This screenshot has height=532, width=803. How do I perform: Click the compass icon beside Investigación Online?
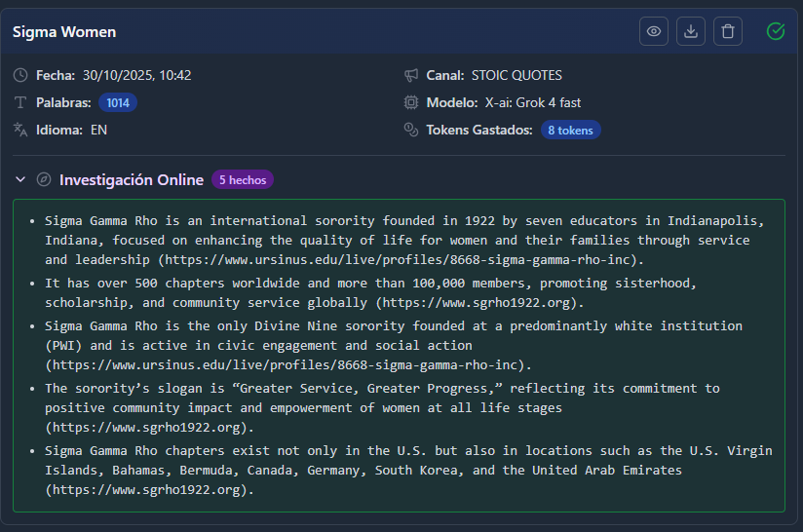point(43,179)
